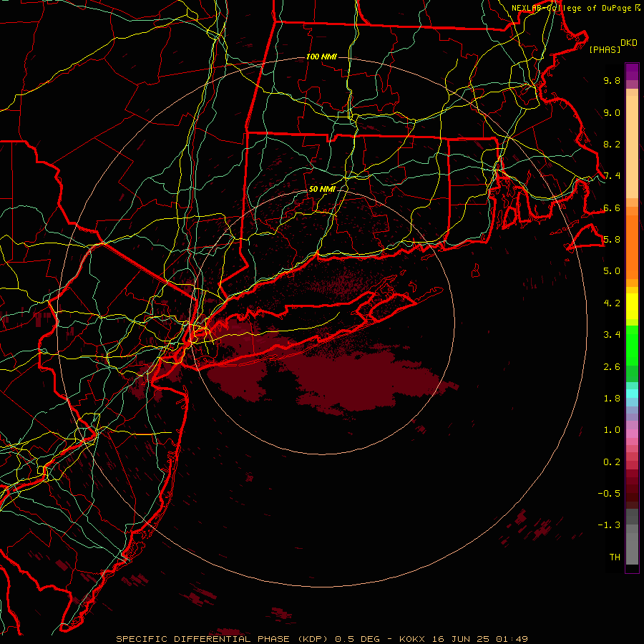Click the 5.0 value on the color scale
The image size is (644, 644).
point(612,271)
